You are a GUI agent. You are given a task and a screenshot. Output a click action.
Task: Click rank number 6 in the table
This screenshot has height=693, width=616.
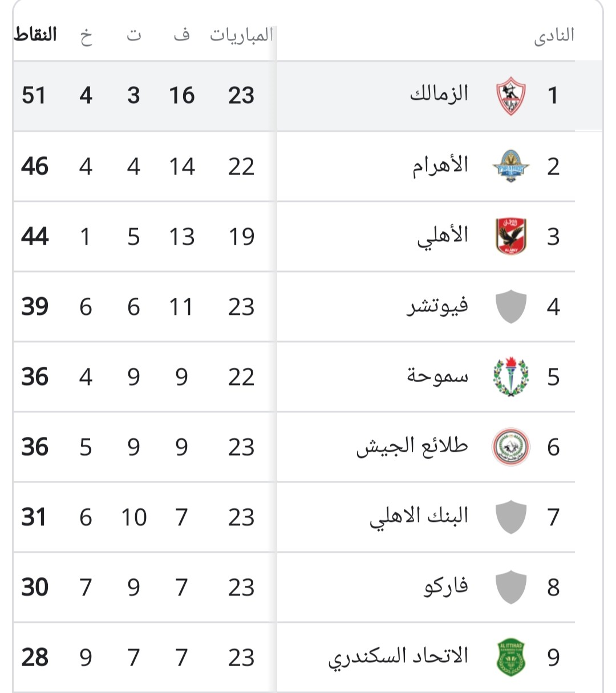click(x=553, y=447)
